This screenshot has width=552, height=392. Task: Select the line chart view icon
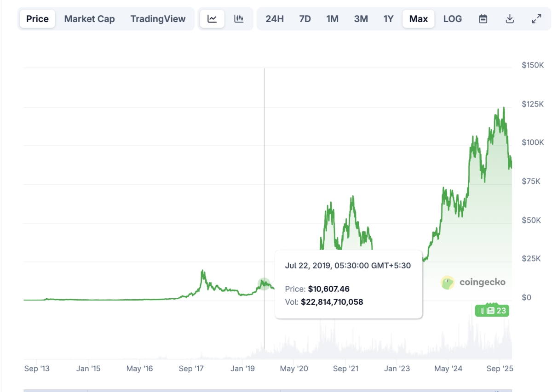coord(212,19)
